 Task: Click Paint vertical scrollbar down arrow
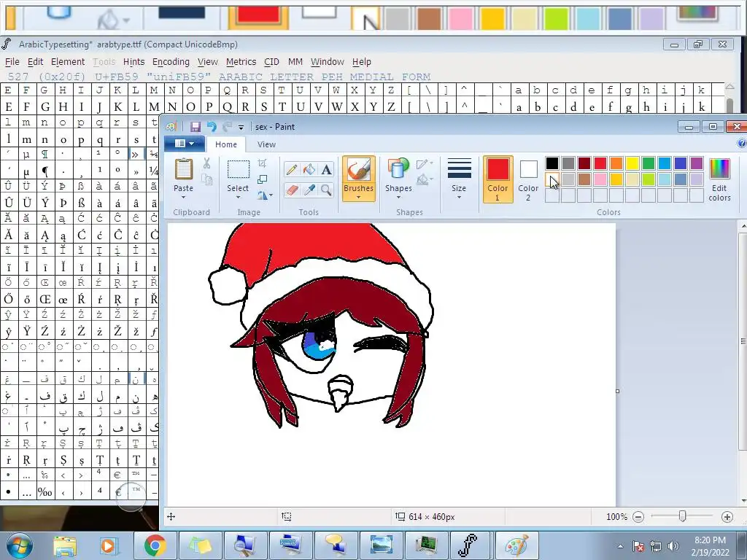pyautogui.click(x=743, y=501)
